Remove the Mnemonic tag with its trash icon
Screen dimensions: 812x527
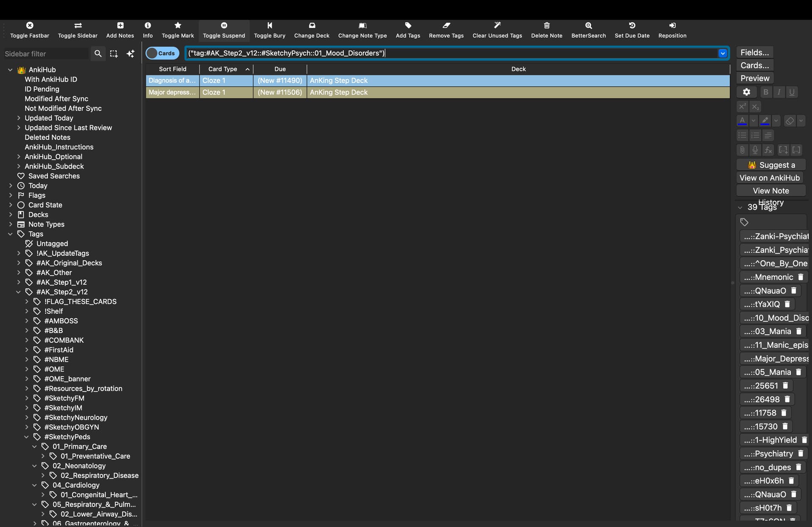pyautogui.click(x=801, y=277)
